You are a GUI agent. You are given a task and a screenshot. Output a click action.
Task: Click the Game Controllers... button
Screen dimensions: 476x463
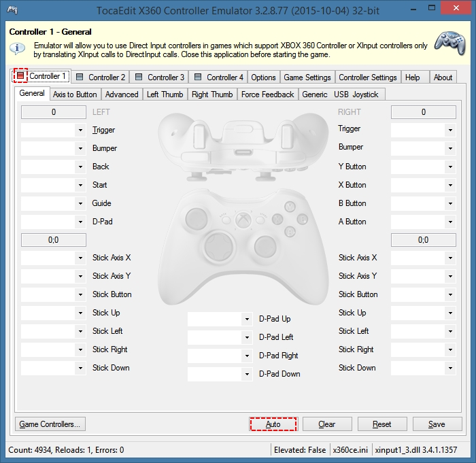click(50, 424)
